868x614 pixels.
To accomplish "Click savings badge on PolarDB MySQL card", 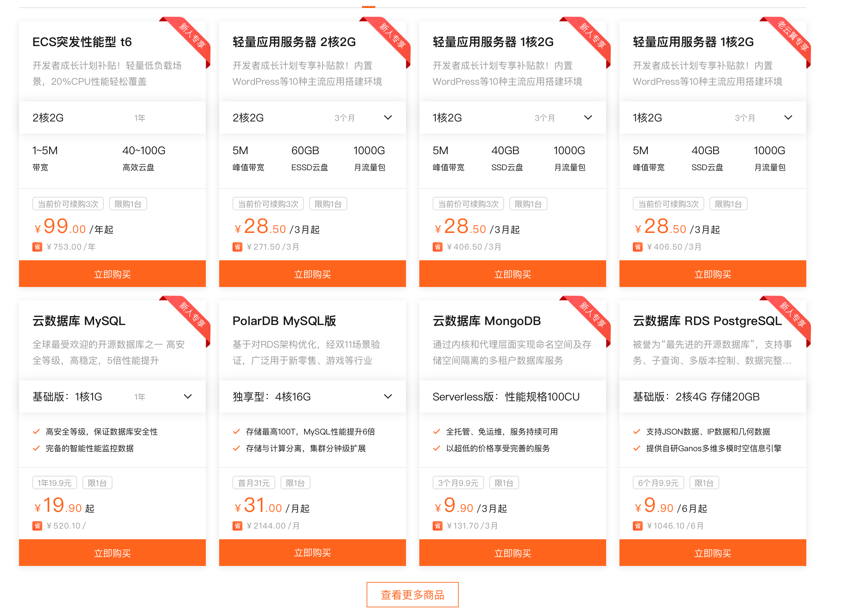I will (x=237, y=526).
